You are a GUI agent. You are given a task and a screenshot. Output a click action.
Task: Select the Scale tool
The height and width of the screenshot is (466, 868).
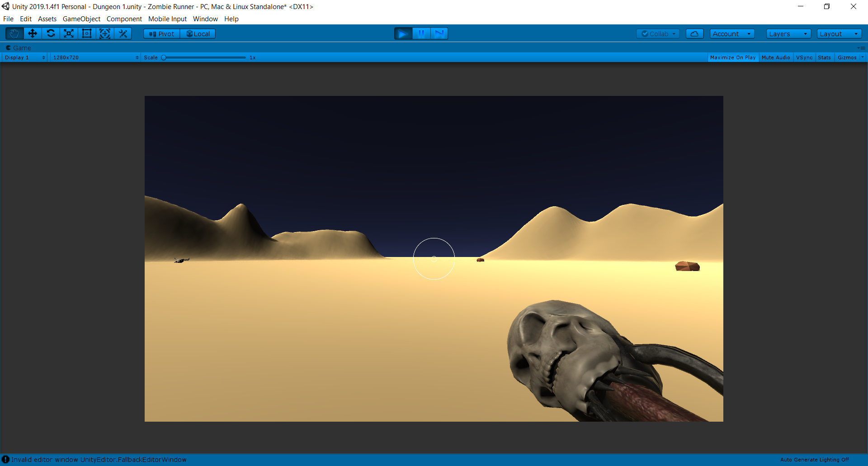[69, 33]
